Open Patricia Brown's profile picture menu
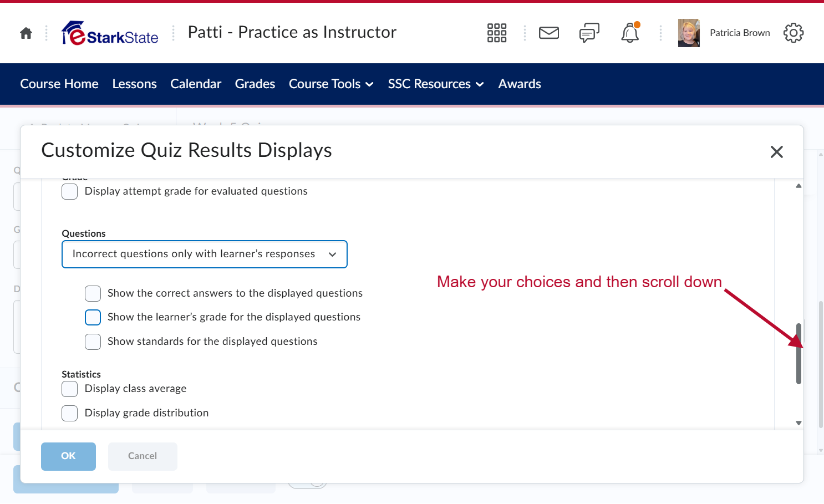The image size is (824, 504). tap(689, 33)
